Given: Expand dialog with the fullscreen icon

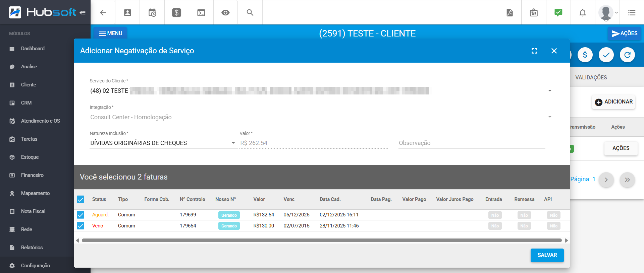Looking at the screenshot, I should 534,51.
